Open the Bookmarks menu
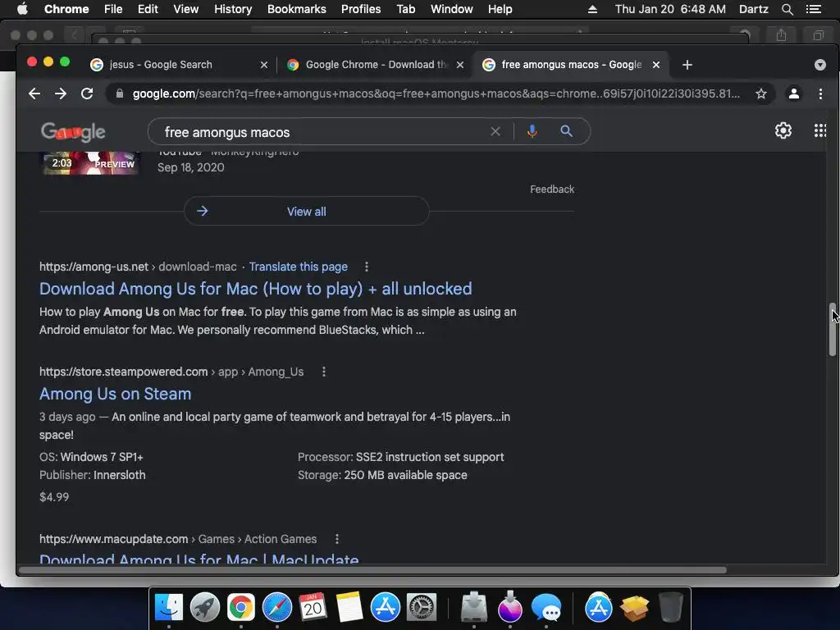Image resolution: width=840 pixels, height=630 pixels. [297, 9]
